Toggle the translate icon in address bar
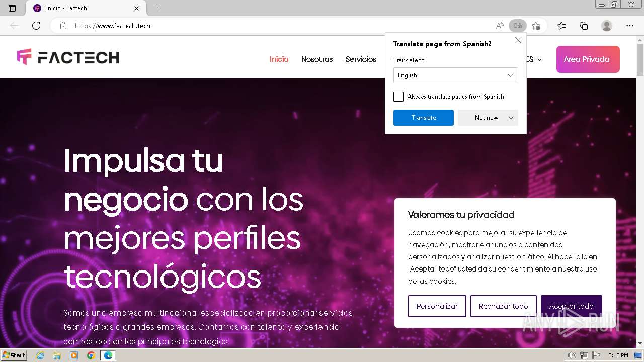The height and width of the screenshot is (362, 644). pos(518,26)
